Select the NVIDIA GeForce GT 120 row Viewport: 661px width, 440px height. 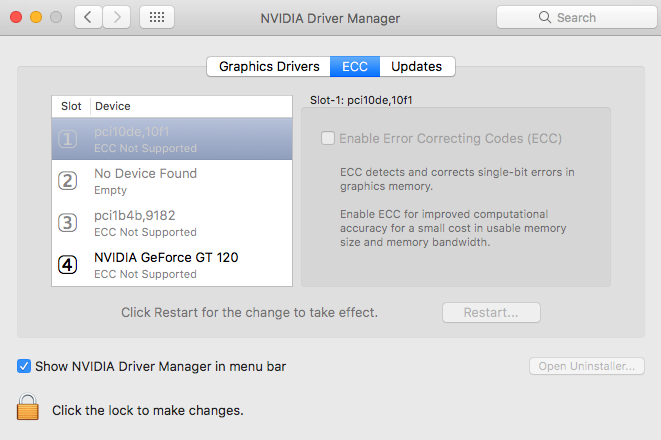click(x=172, y=265)
